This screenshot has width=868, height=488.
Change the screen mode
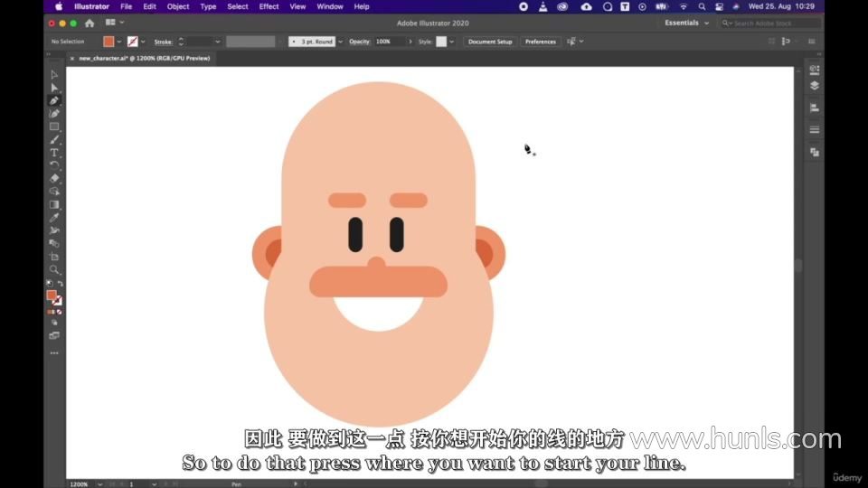pyautogui.click(x=54, y=336)
